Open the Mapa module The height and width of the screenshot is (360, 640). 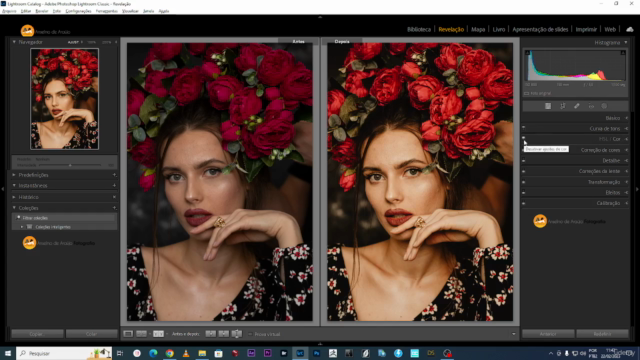[x=478, y=29]
